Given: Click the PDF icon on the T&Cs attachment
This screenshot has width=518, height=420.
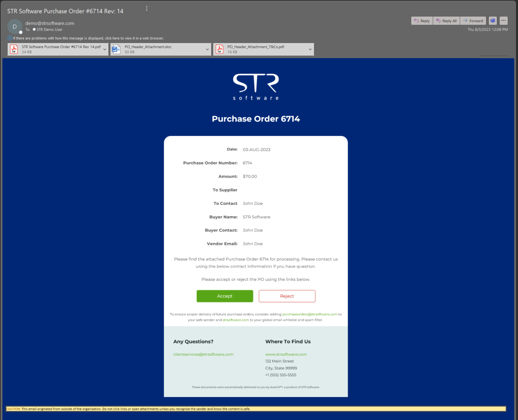Looking at the screenshot, I should click(x=219, y=49).
